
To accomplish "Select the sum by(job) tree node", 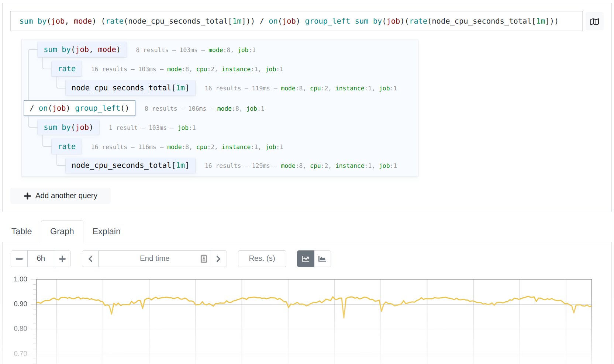I will coord(68,127).
